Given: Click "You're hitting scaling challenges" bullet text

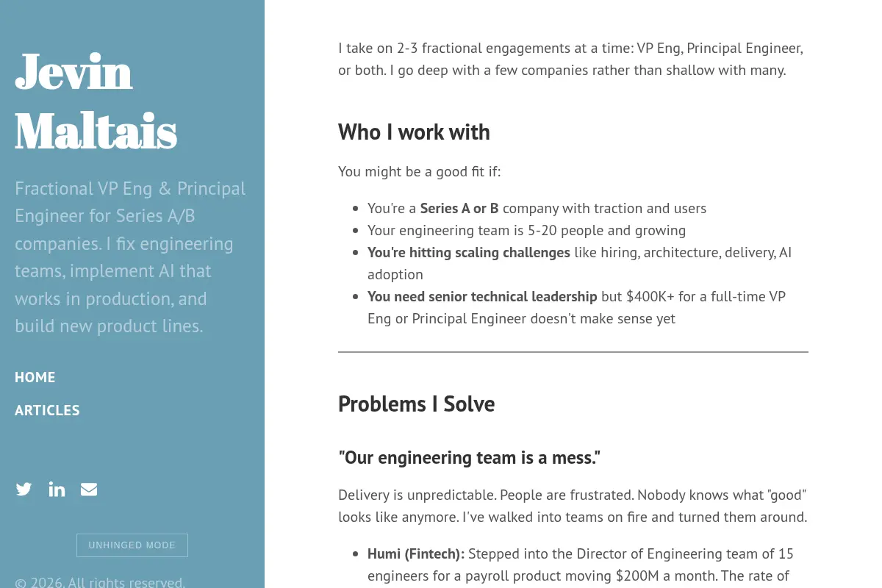Looking at the screenshot, I should click(x=469, y=253).
